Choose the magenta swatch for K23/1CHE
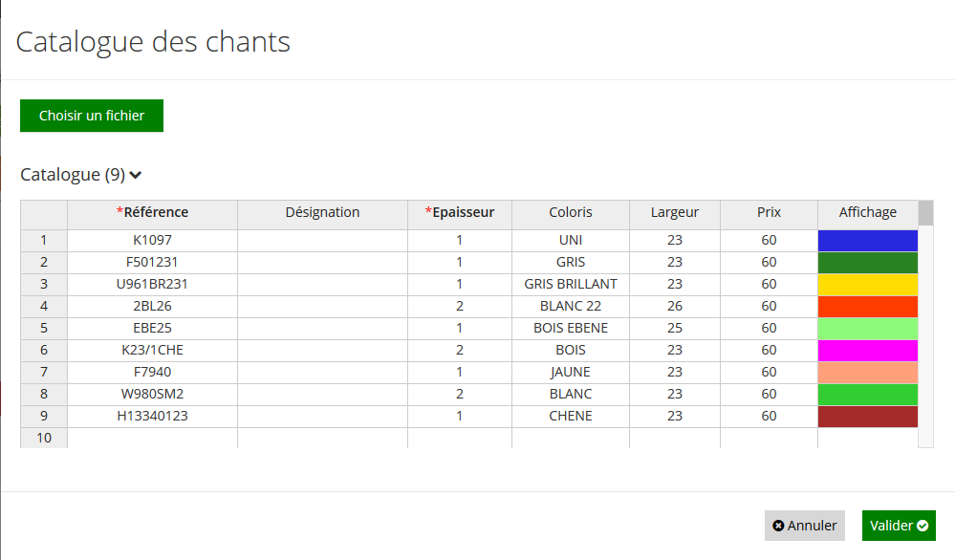 click(867, 350)
